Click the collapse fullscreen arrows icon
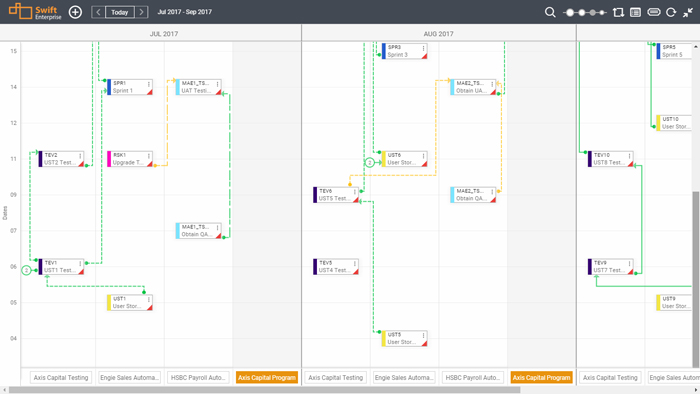The width and height of the screenshot is (700, 394). (688, 12)
